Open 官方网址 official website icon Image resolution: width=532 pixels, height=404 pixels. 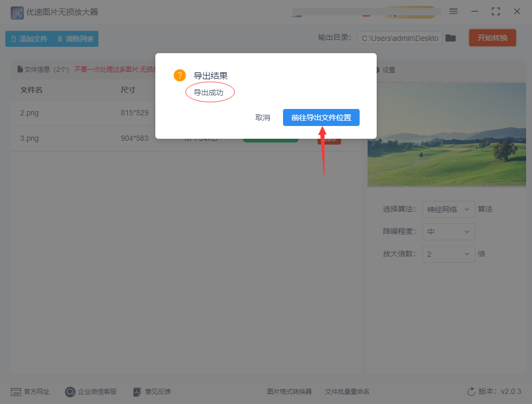tap(16, 392)
